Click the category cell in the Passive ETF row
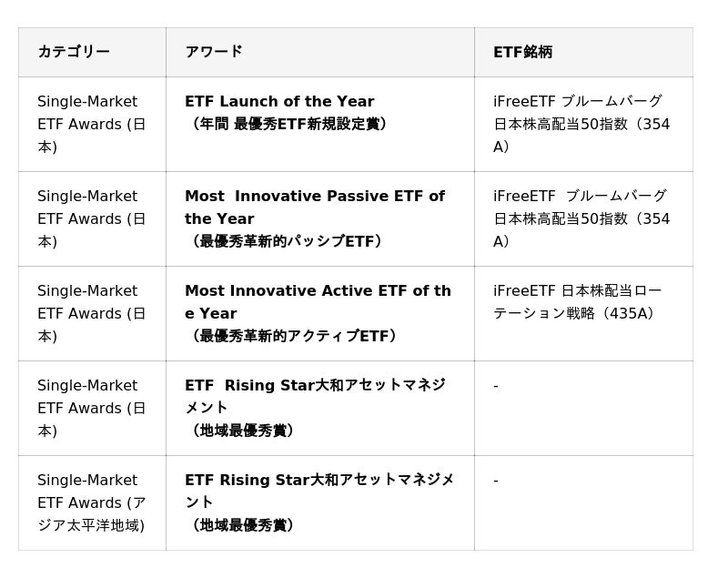 91,218
